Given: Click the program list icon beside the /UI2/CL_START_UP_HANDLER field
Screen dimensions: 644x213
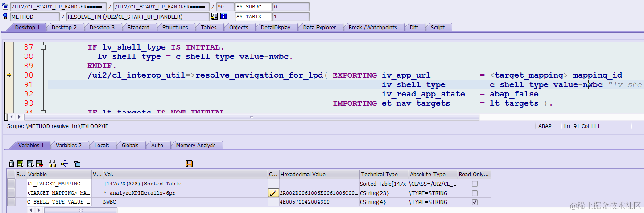Looking at the screenshot, I should (x=5, y=7).
